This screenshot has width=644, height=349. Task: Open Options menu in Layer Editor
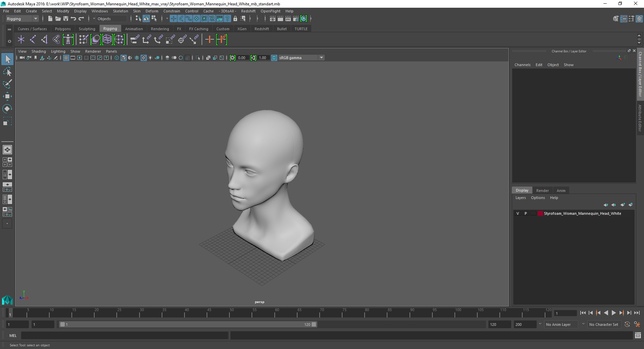(x=538, y=198)
